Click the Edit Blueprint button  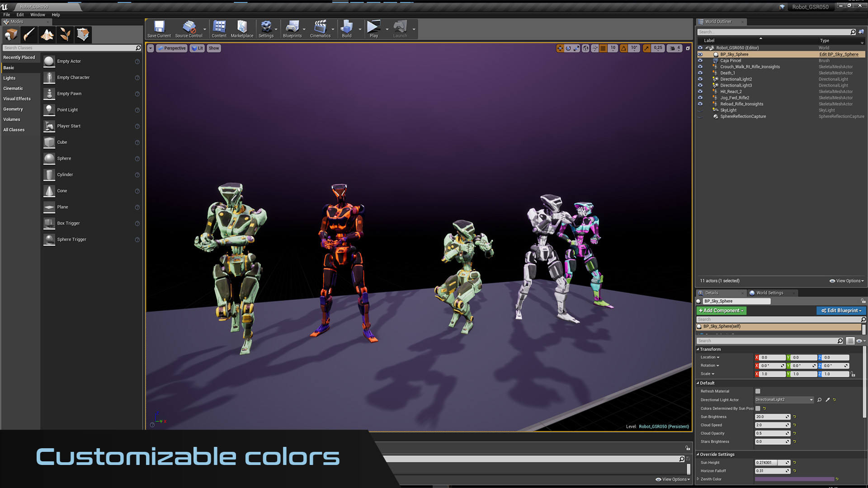click(x=841, y=311)
